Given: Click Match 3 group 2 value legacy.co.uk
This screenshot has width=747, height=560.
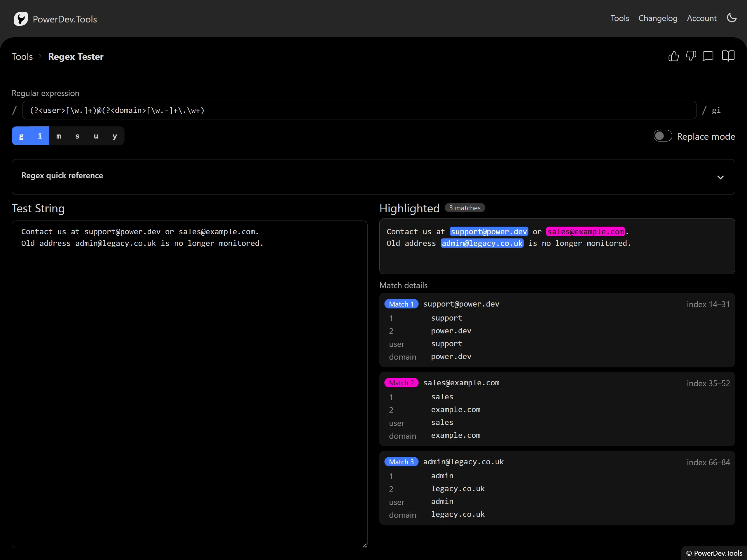Looking at the screenshot, I should [458, 489].
